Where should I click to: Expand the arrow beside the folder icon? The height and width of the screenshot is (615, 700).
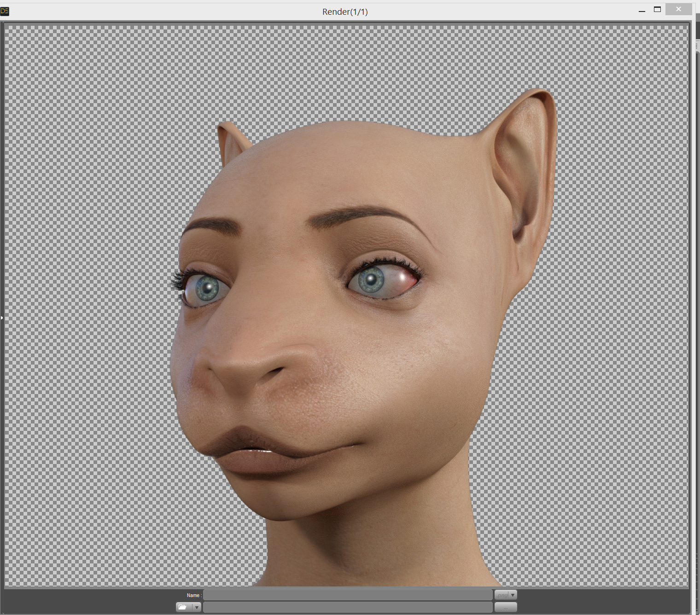click(x=197, y=607)
